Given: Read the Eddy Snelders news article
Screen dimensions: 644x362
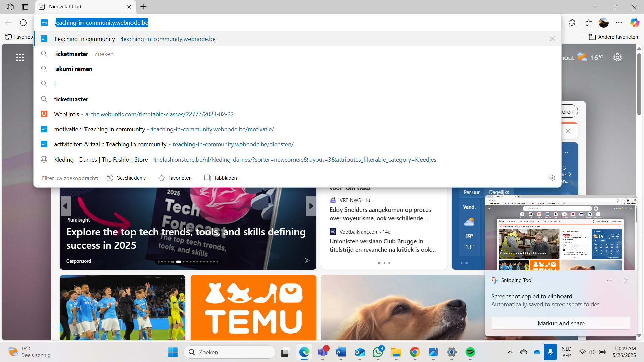Looking at the screenshot, I should click(380, 214).
